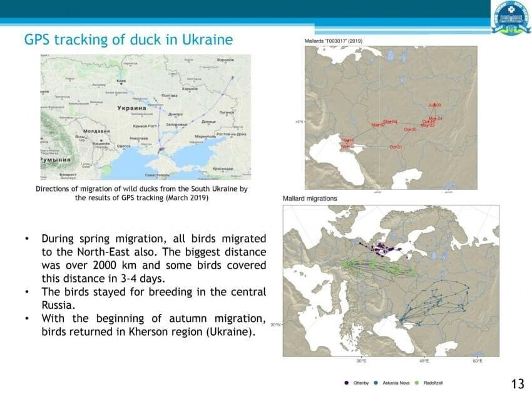The image size is (532, 399).
Task: Click the red 'Oct-30' tracking point label
Action: [410, 130]
